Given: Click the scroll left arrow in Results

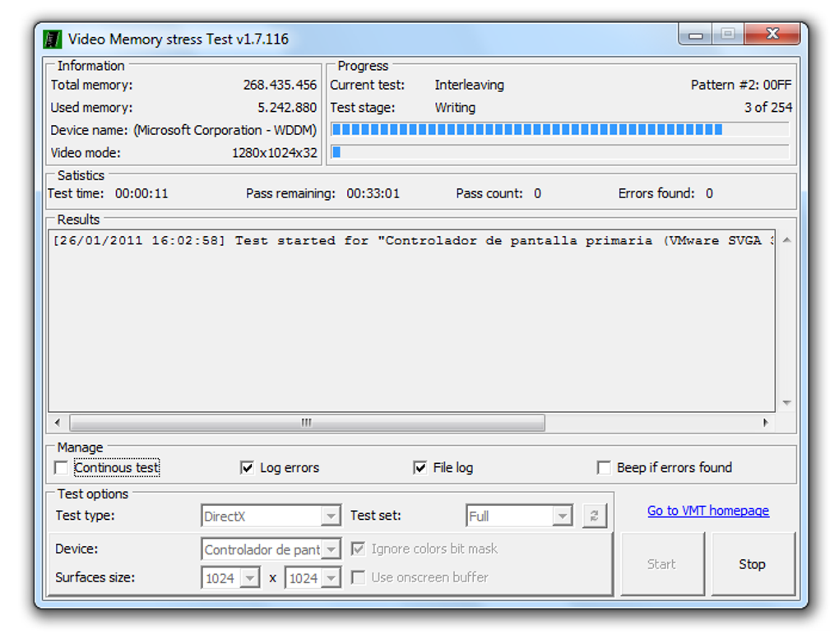Looking at the screenshot, I should [58, 423].
